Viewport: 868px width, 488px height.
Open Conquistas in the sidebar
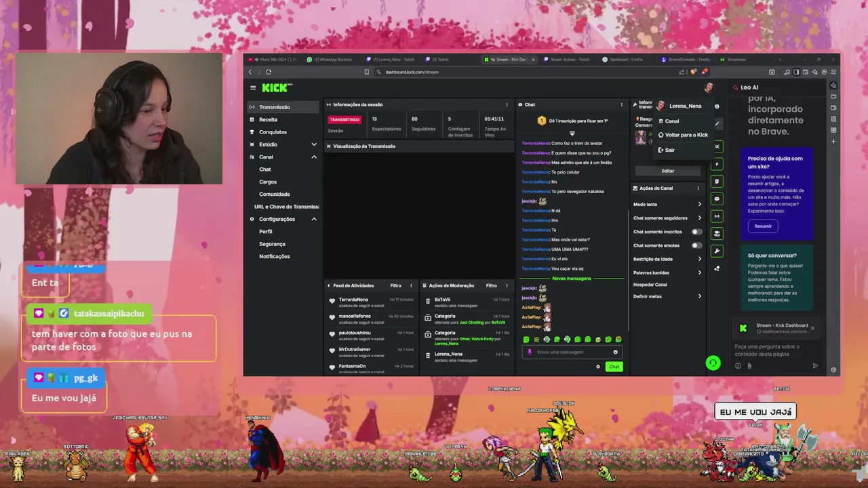(273, 132)
